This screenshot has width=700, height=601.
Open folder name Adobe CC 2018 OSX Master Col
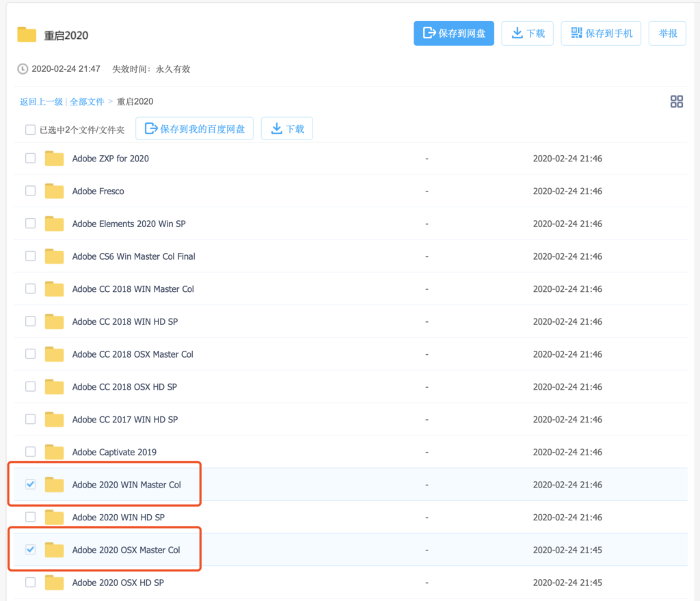click(133, 354)
